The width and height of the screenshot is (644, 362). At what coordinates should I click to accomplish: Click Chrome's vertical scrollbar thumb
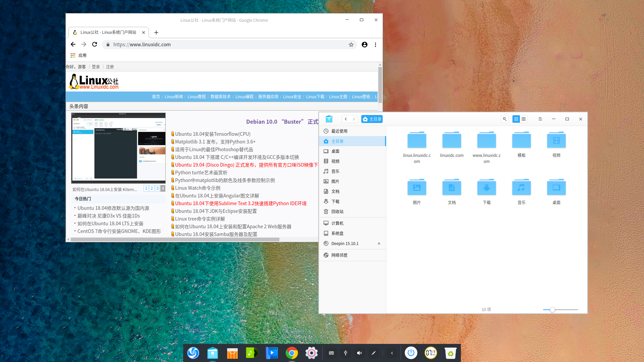tap(380, 84)
